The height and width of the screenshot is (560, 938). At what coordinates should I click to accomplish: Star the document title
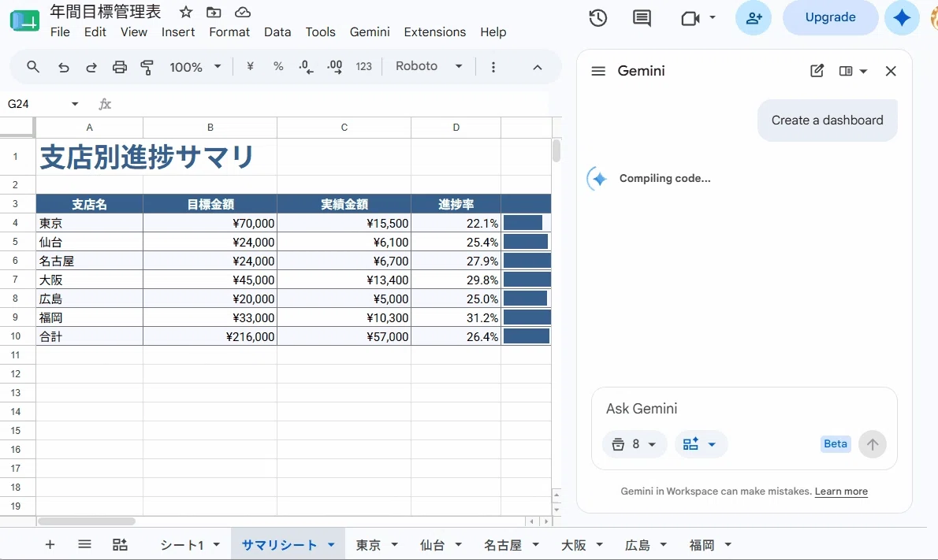point(186,12)
